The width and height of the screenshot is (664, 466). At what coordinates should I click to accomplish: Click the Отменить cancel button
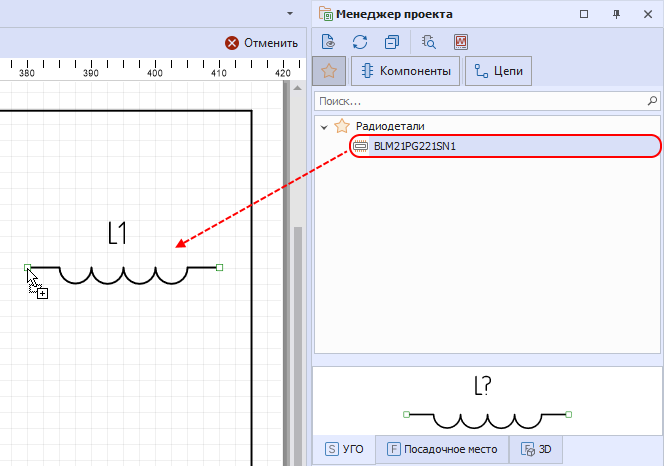[261, 43]
